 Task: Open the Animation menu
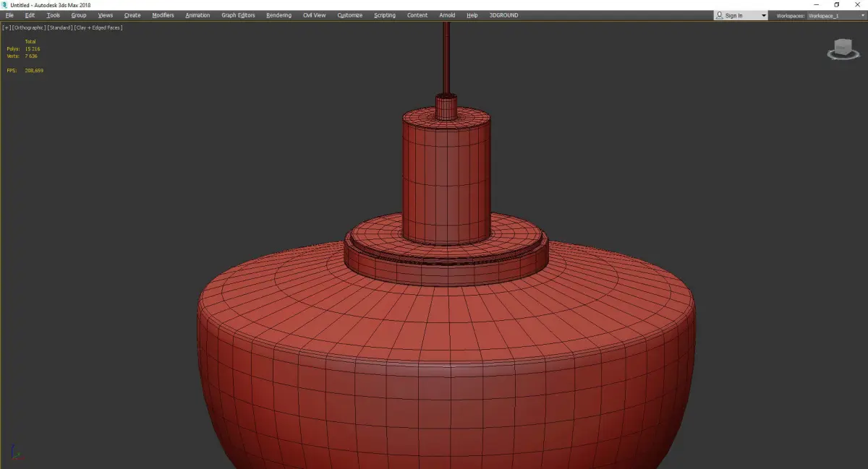click(197, 15)
